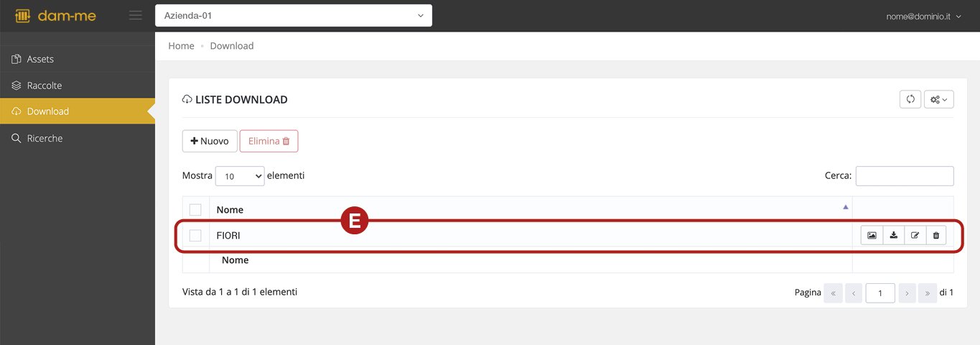Go to the next page arrow

(907, 293)
